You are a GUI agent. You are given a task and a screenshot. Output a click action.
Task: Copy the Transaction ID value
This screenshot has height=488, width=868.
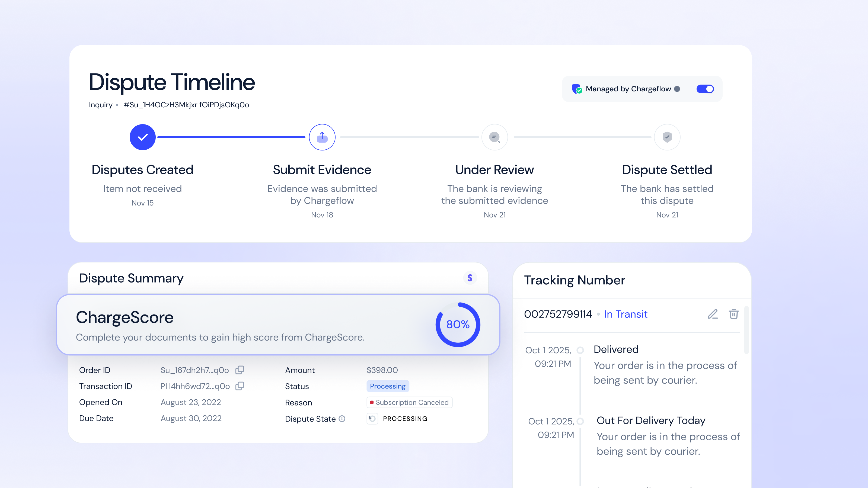240,386
